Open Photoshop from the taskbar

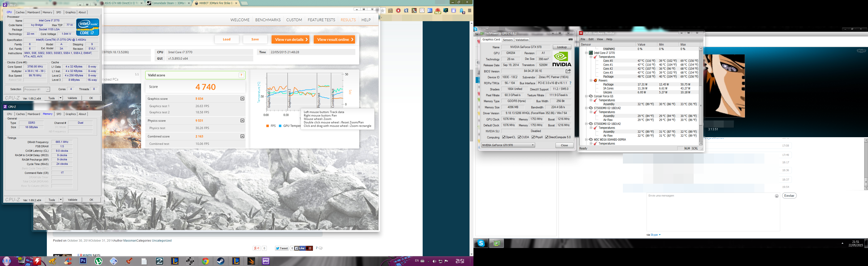click(x=83, y=261)
